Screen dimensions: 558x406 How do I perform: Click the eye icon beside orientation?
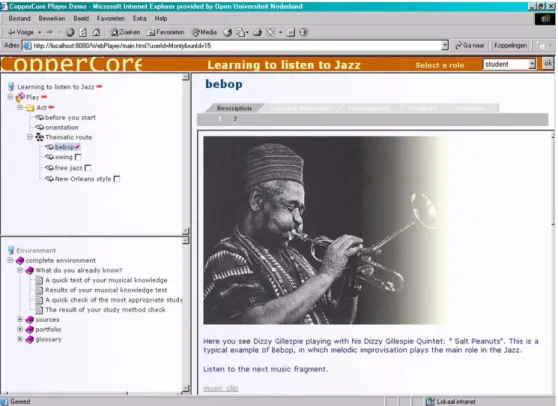click(40, 127)
